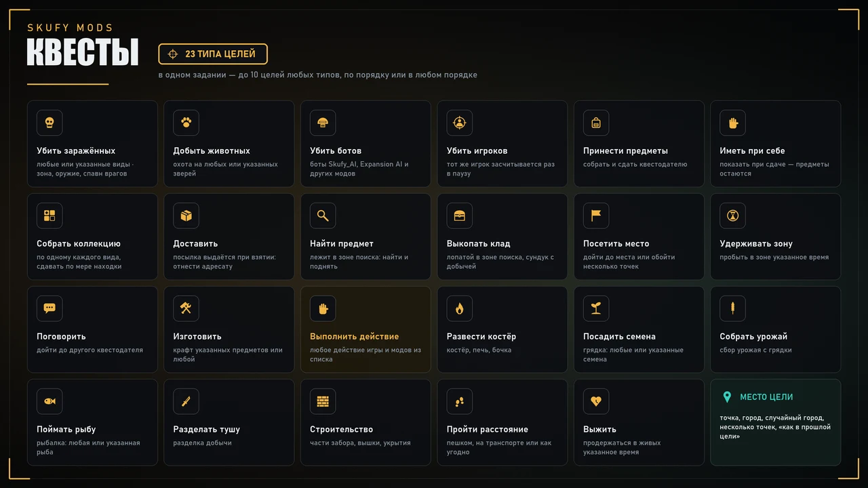Viewport: 868px width, 488px height.
Task: Select the chest icon for Выкопать клад
Action: click(460, 216)
